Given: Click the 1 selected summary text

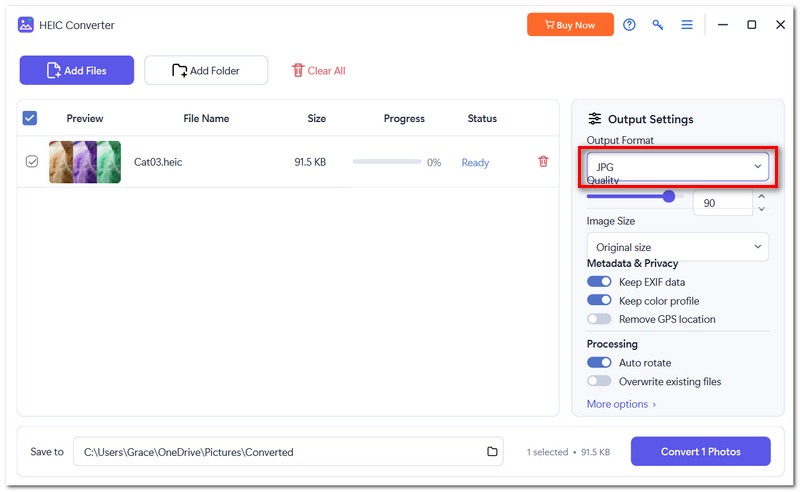Looking at the screenshot, I should 547,452.
